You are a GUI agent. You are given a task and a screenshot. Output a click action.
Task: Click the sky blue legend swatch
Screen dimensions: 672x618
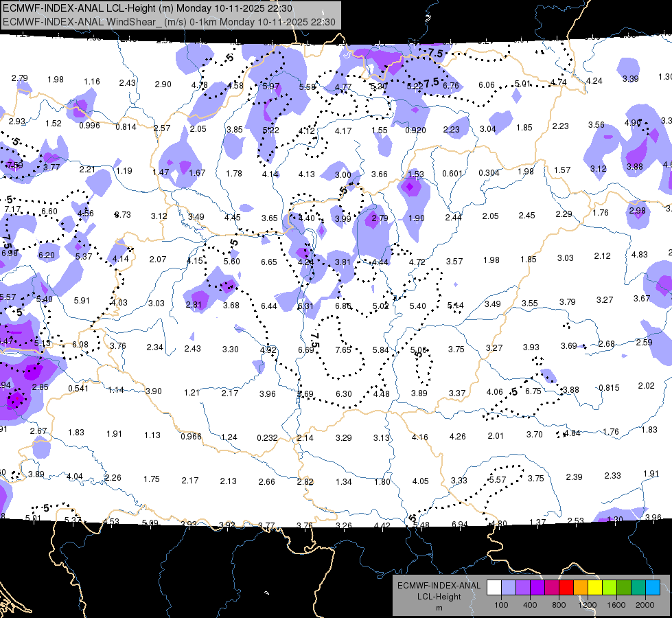pos(653,588)
